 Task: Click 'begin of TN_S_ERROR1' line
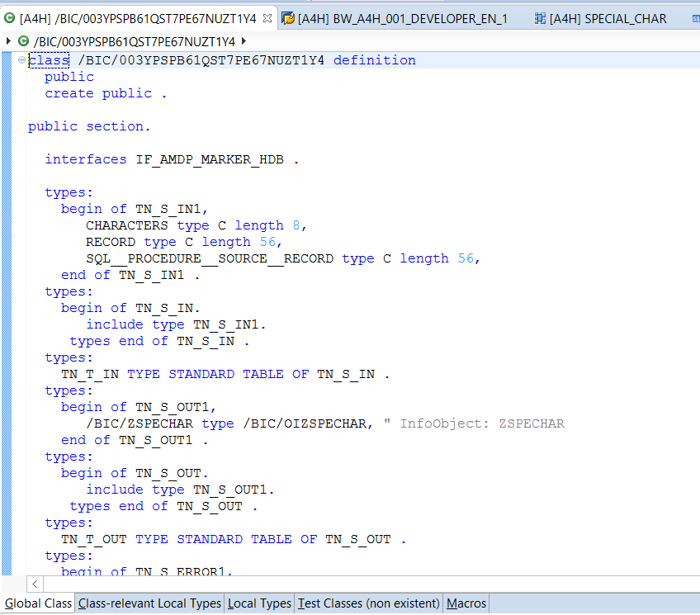point(147,570)
